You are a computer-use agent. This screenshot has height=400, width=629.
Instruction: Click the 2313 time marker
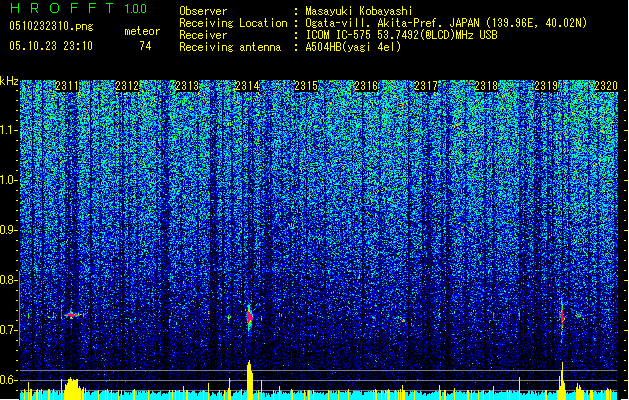187,86
